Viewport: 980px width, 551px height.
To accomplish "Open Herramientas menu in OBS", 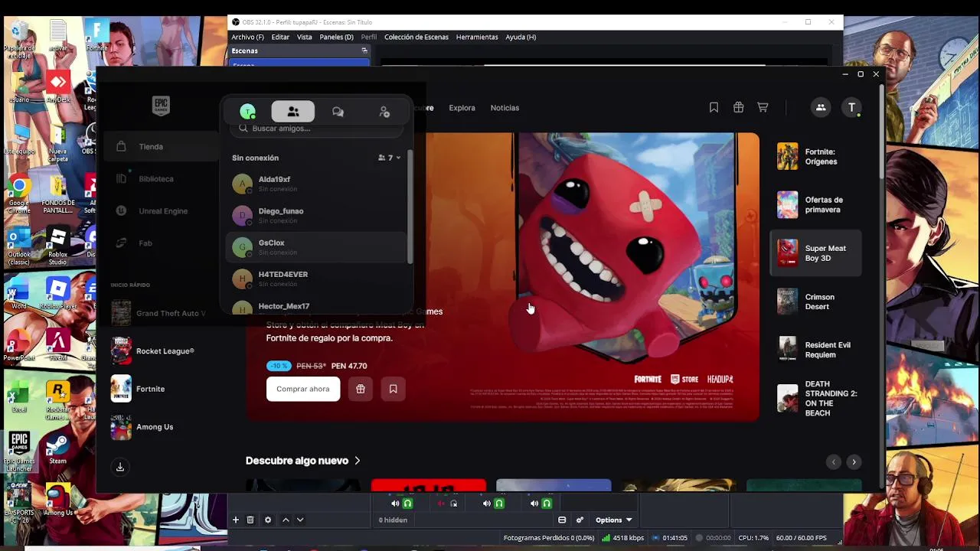I will point(477,37).
